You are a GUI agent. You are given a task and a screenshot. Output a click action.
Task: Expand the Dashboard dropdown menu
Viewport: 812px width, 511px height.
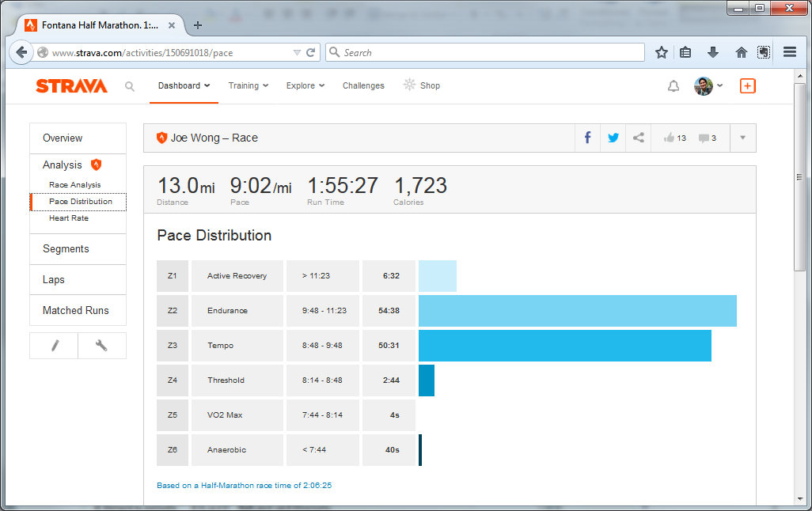(x=184, y=85)
